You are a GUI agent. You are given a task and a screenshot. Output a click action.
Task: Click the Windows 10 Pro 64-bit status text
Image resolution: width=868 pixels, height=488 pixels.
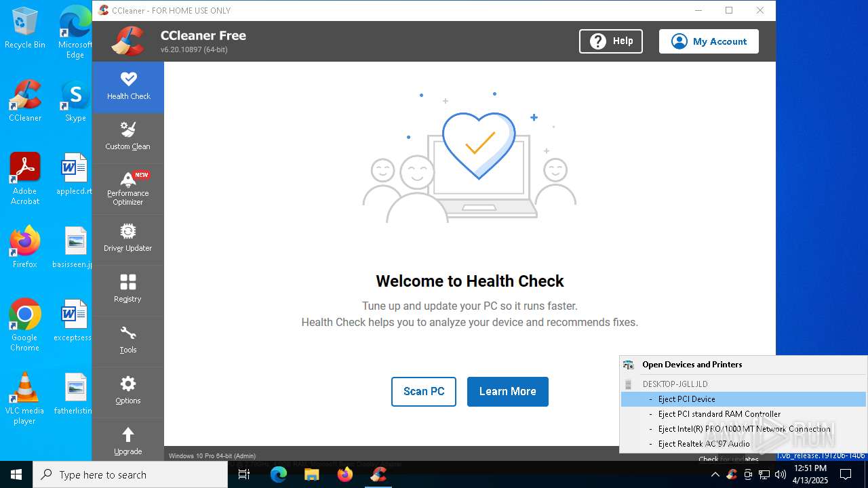point(212,456)
